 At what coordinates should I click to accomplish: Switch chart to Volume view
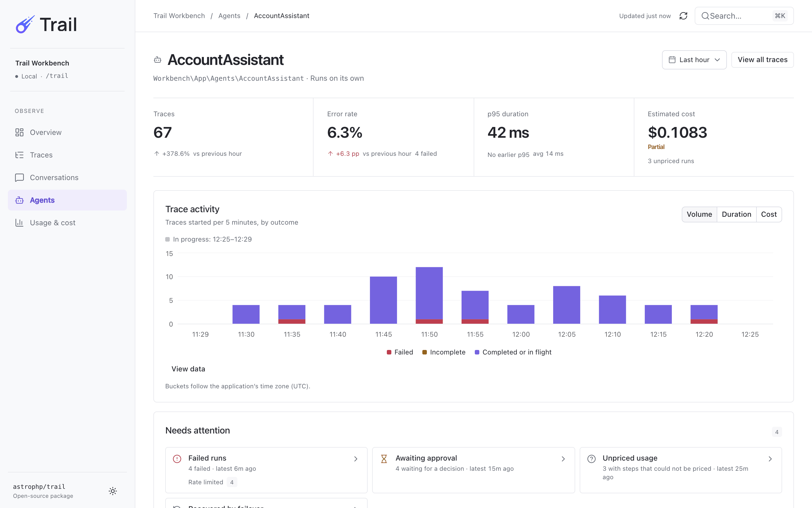pos(699,214)
